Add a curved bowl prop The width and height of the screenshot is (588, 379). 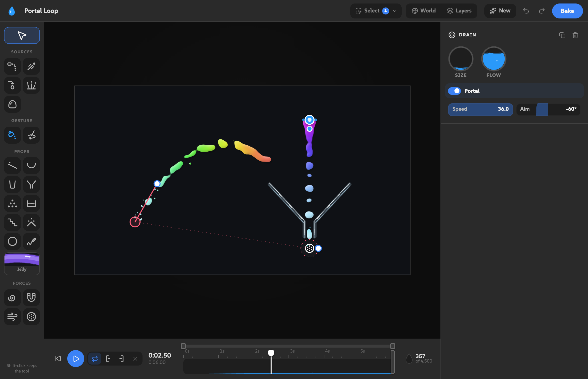point(31,166)
